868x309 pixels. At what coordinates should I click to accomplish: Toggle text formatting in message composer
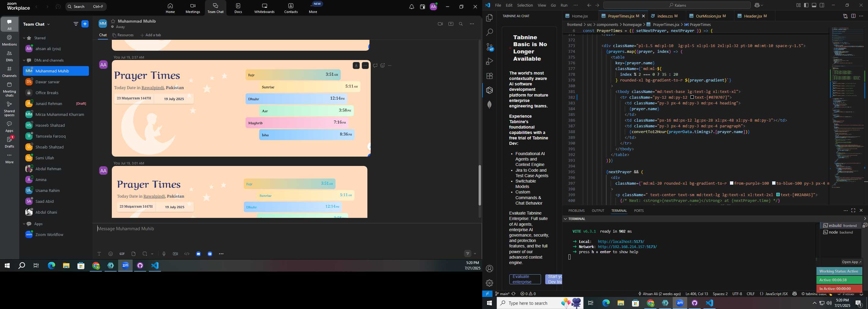(x=99, y=254)
